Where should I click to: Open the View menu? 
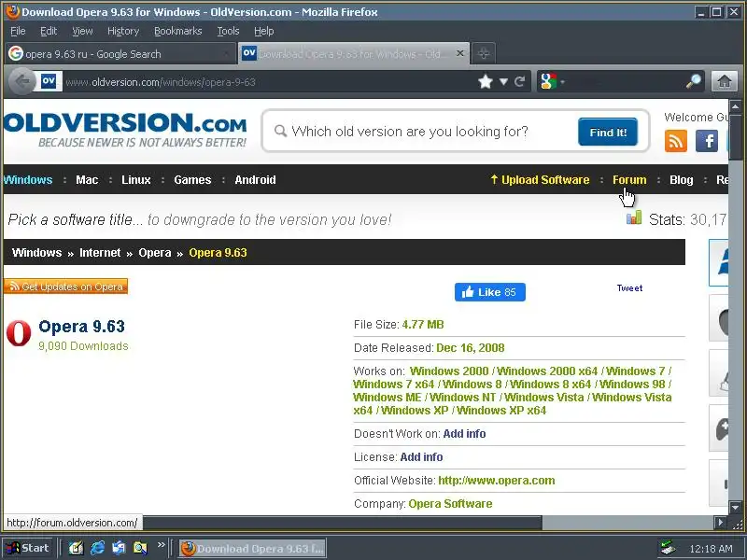(82, 31)
